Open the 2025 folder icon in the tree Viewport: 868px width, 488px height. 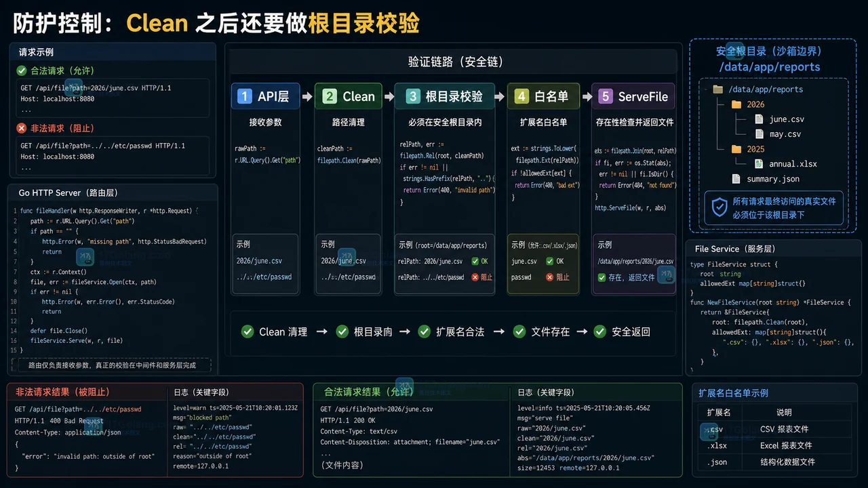[x=736, y=149]
